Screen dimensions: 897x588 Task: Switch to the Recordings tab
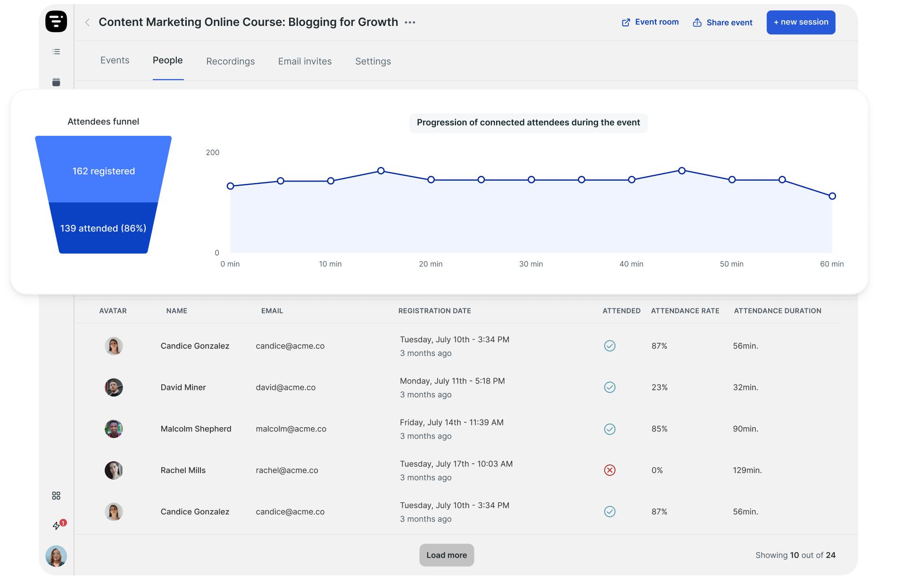230,61
